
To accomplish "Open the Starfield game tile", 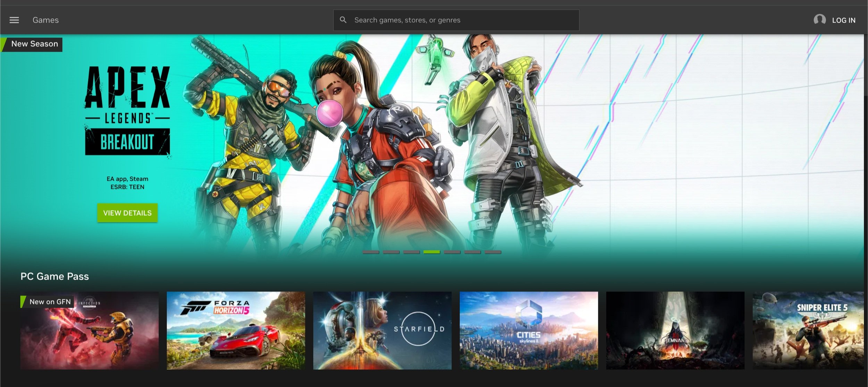I will pos(382,330).
